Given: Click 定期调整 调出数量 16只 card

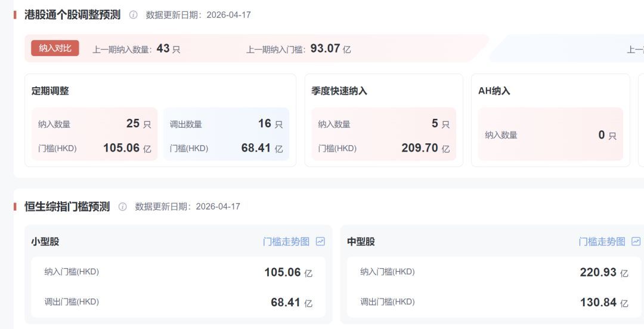Looking at the screenshot, I should point(226,134).
